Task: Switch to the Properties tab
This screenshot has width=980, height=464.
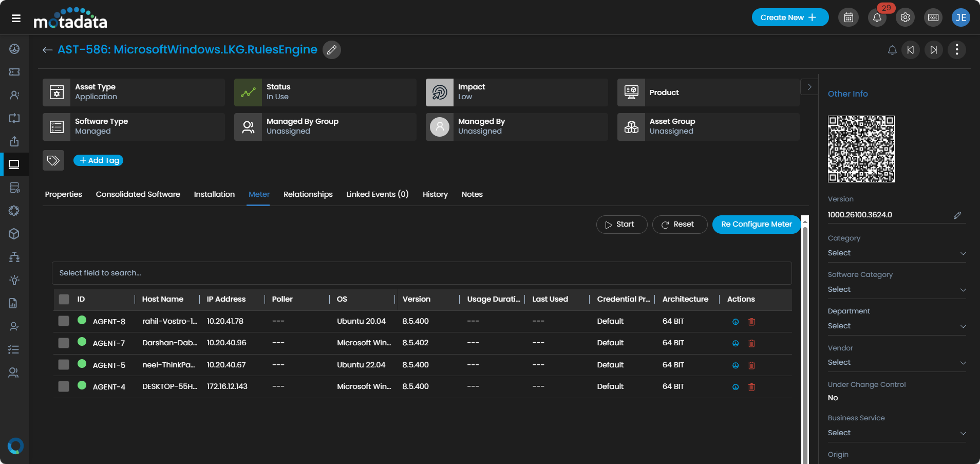Action: pyautogui.click(x=64, y=194)
